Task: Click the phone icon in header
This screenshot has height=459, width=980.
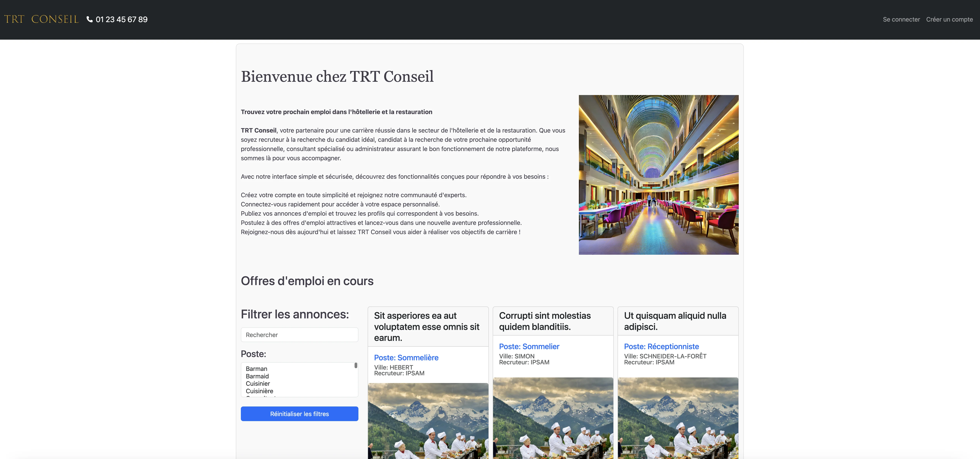Action: coord(90,19)
